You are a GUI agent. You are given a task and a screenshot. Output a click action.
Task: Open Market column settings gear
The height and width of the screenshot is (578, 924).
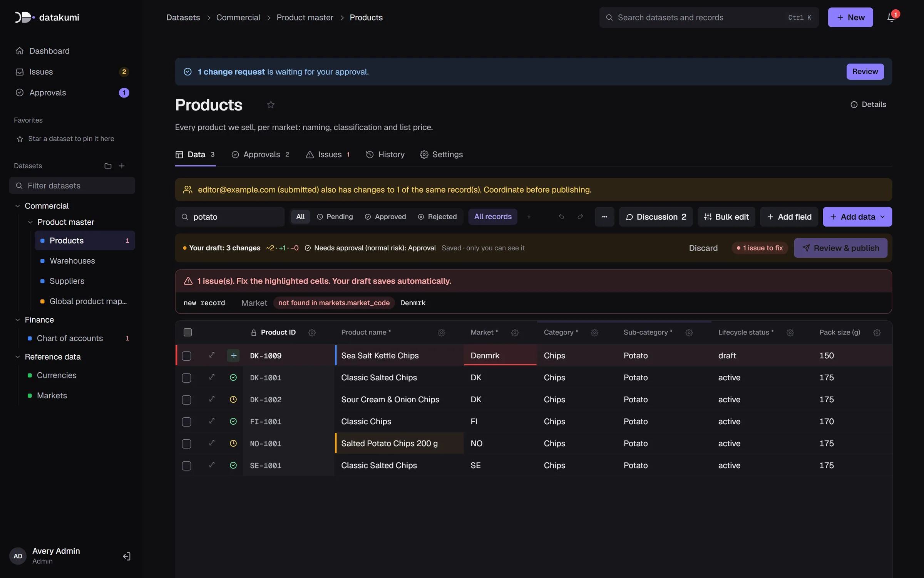[515, 333]
